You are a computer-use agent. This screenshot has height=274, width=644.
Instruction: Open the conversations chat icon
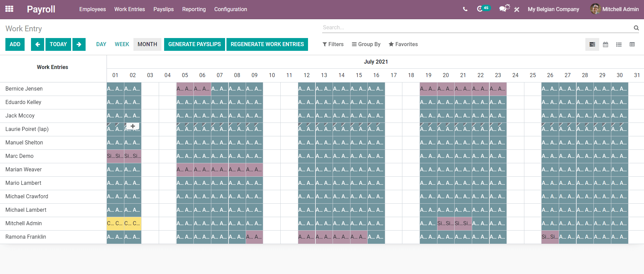tap(503, 9)
